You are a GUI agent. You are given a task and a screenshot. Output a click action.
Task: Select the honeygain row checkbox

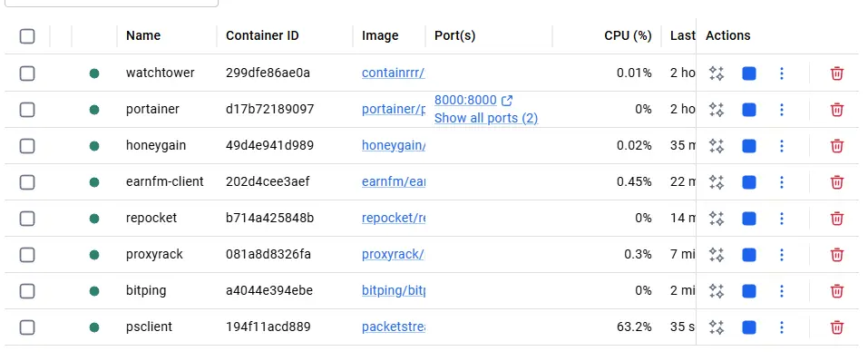(27, 146)
